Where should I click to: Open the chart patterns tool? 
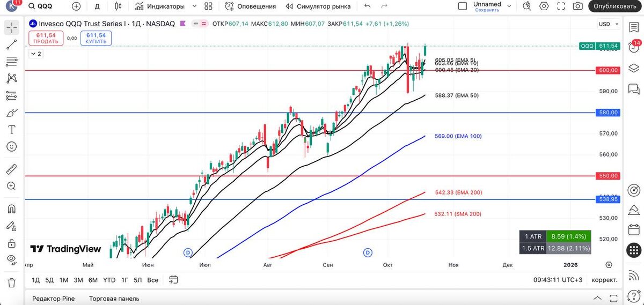click(11, 78)
